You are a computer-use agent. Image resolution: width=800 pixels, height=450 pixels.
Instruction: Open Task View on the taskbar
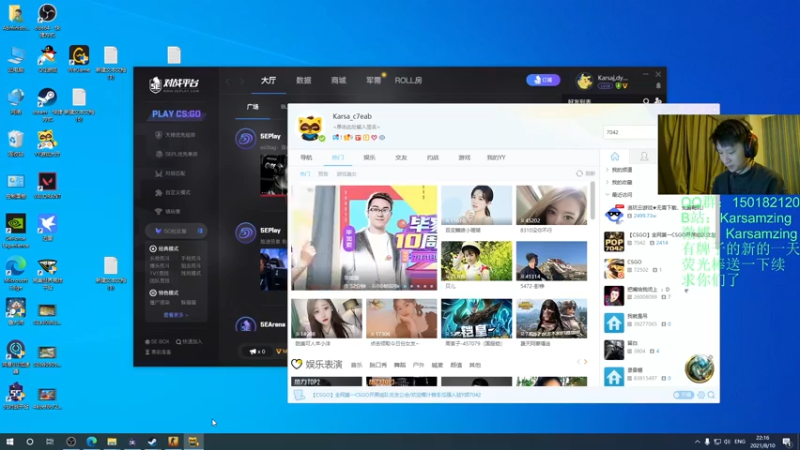(49, 442)
